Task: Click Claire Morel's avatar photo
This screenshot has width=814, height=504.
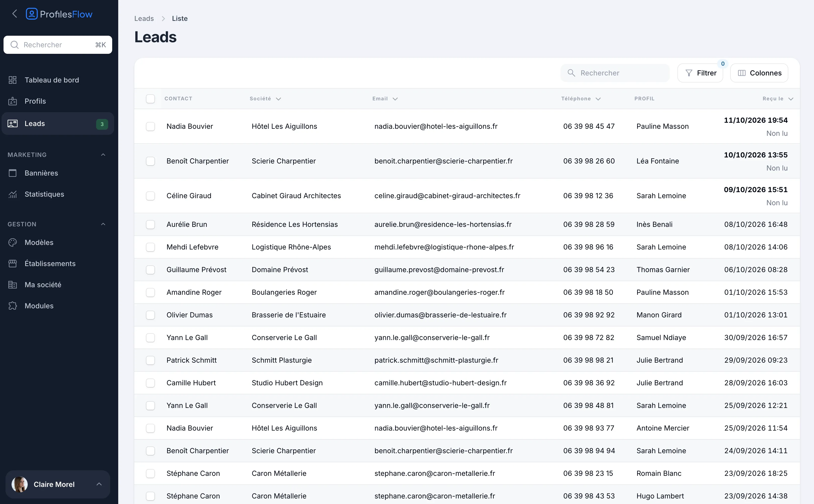Action: tap(20, 484)
